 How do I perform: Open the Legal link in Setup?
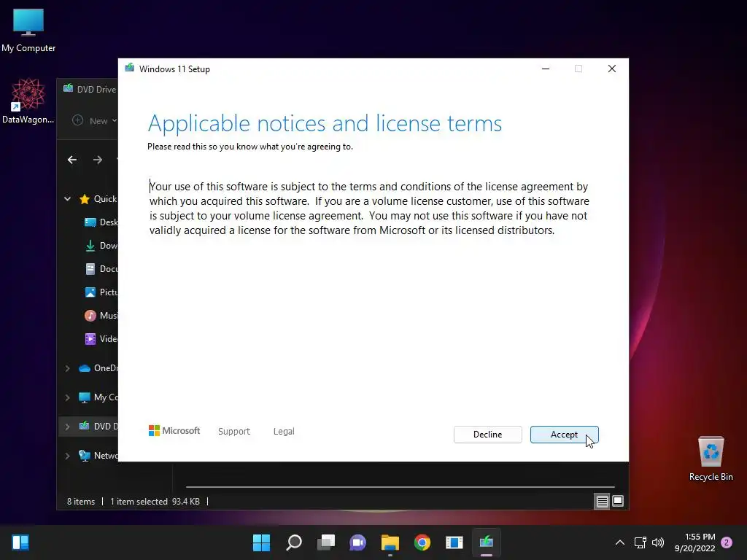point(284,432)
